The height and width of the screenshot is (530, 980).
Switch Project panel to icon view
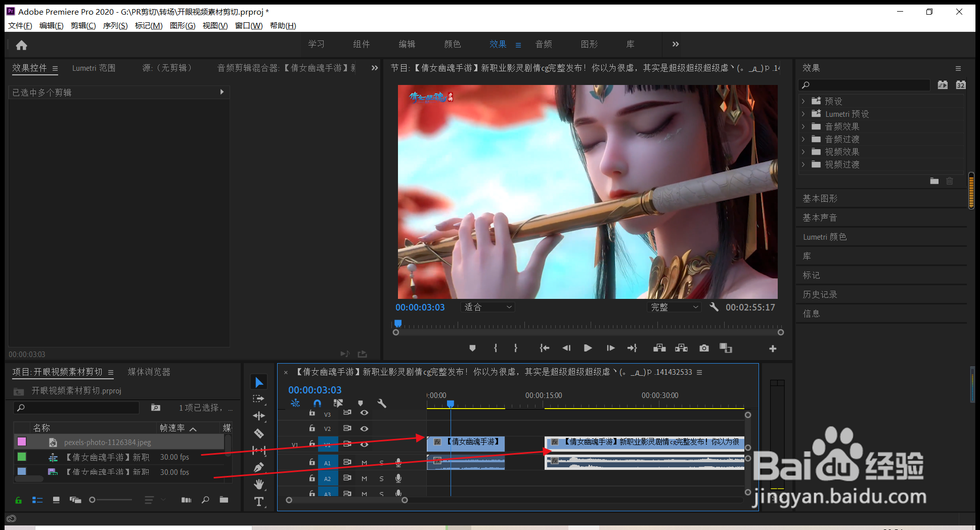pos(56,500)
